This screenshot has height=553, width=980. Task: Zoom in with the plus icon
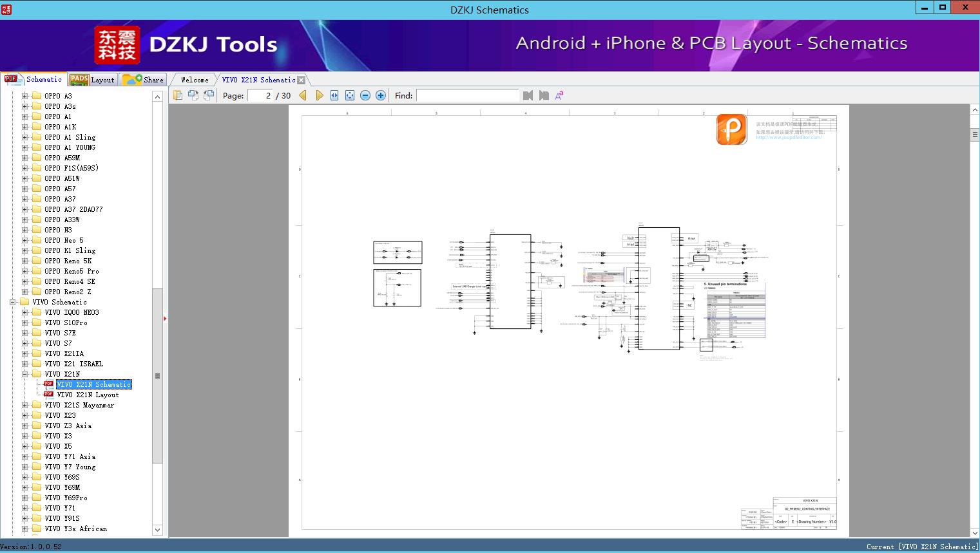[x=381, y=95]
